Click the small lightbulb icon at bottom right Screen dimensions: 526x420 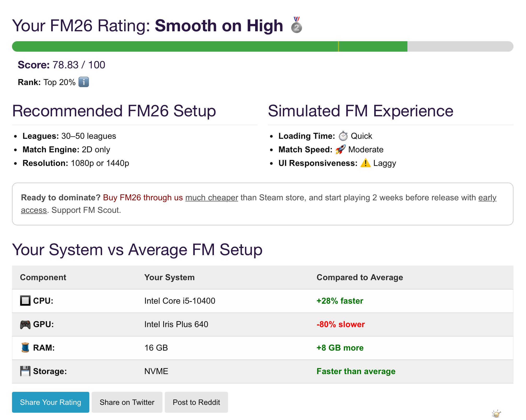pyautogui.click(x=496, y=414)
